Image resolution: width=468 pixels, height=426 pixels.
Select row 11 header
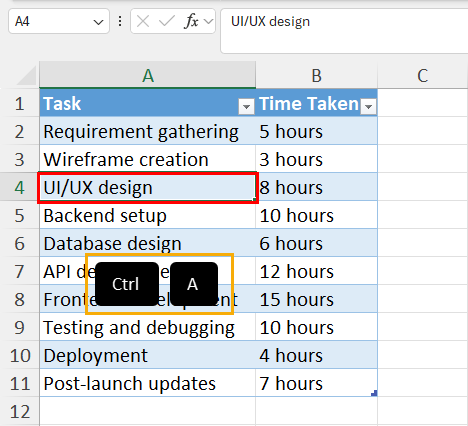(20, 383)
